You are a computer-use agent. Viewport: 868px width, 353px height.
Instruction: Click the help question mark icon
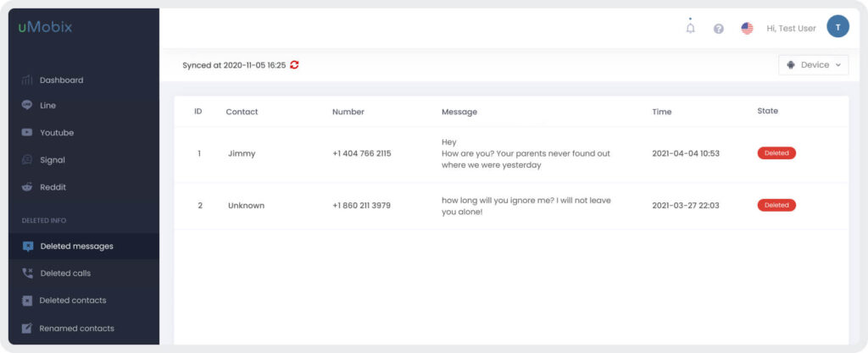[x=719, y=29]
